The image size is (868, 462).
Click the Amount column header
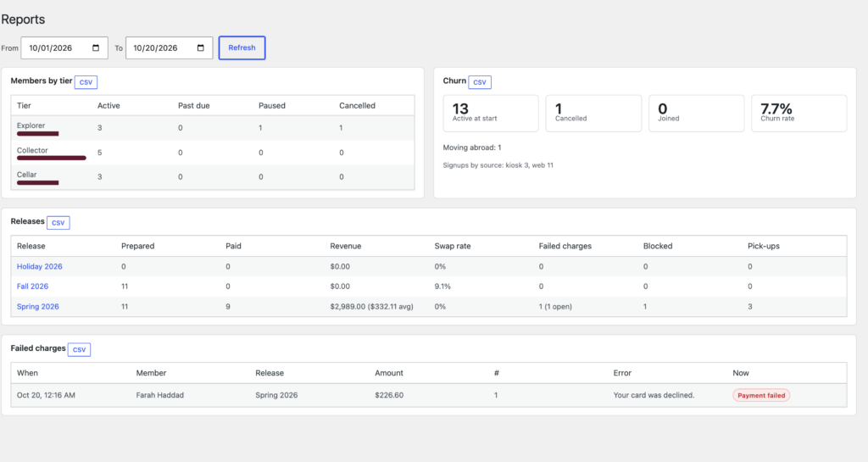[x=388, y=373]
